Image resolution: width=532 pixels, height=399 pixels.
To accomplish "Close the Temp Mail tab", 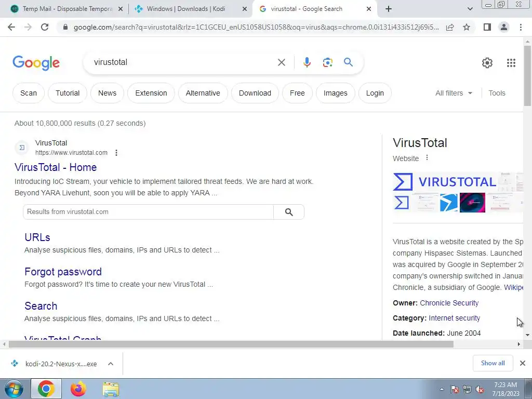I will (121, 9).
